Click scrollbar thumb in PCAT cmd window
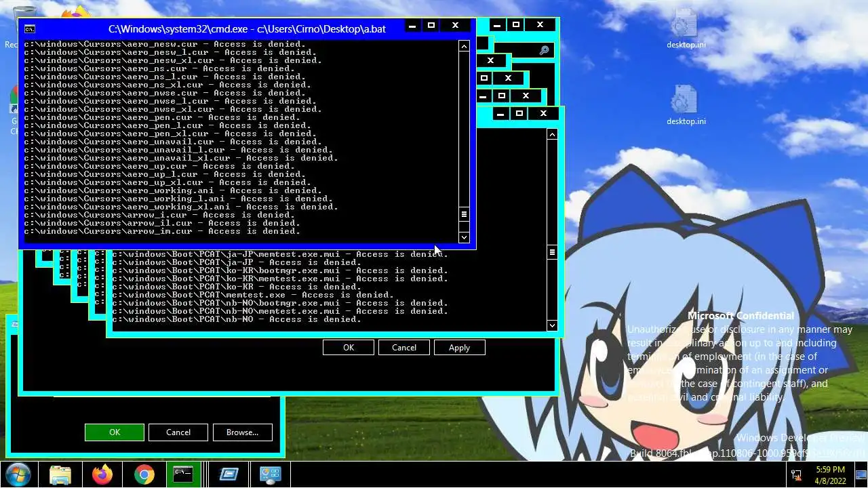This screenshot has width=868, height=488. tap(552, 252)
